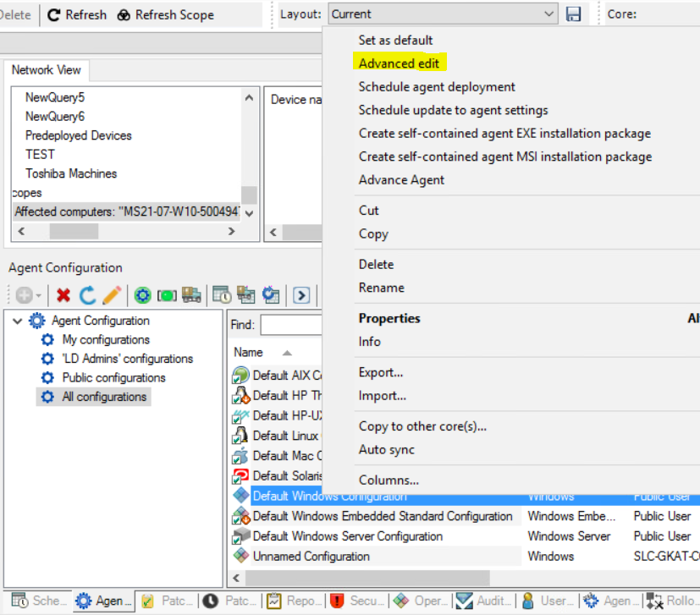Click Properties in the context menu
The image size is (700, 615).
click(389, 319)
